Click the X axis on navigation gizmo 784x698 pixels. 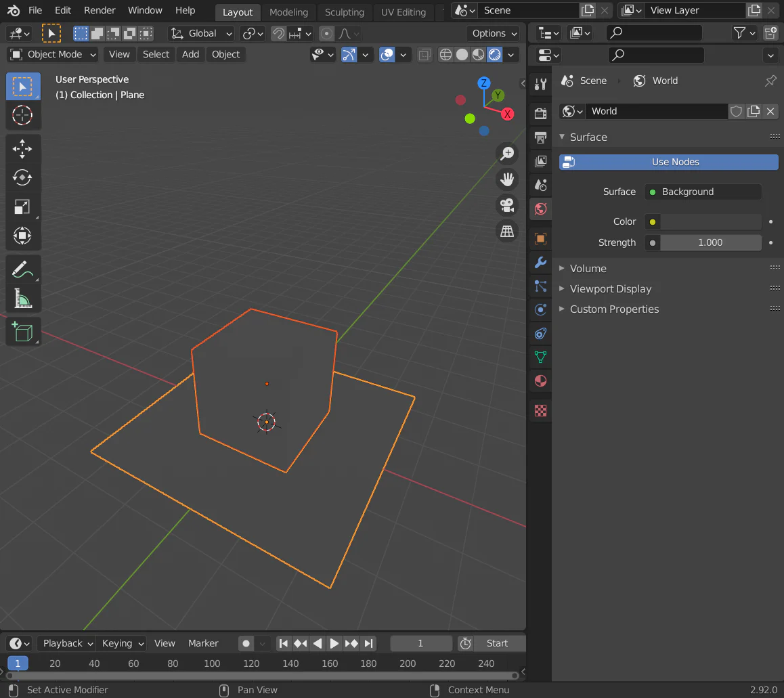coord(508,114)
